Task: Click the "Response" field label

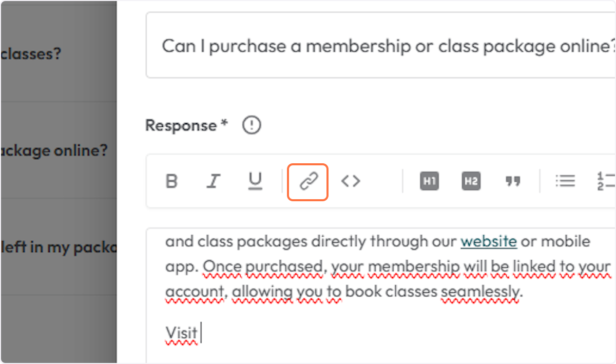Action: pos(181,126)
